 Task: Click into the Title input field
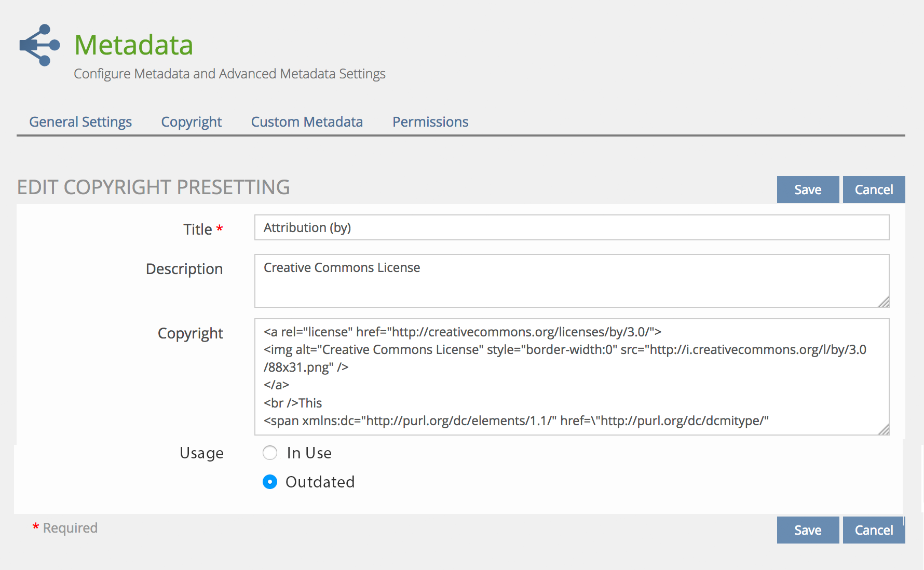click(x=571, y=228)
